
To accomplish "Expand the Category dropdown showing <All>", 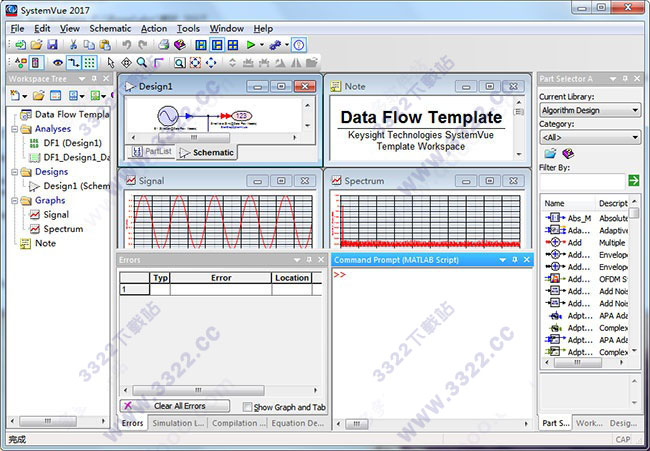I will [590, 137].
